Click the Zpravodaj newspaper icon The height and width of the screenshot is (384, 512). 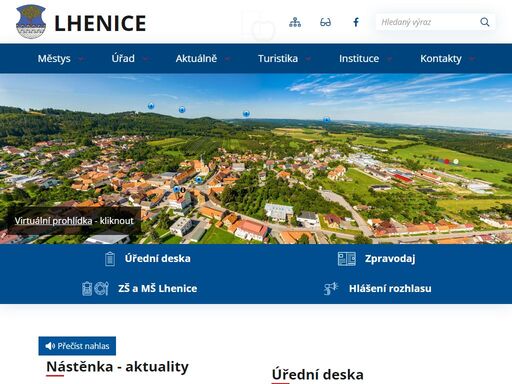347,259
